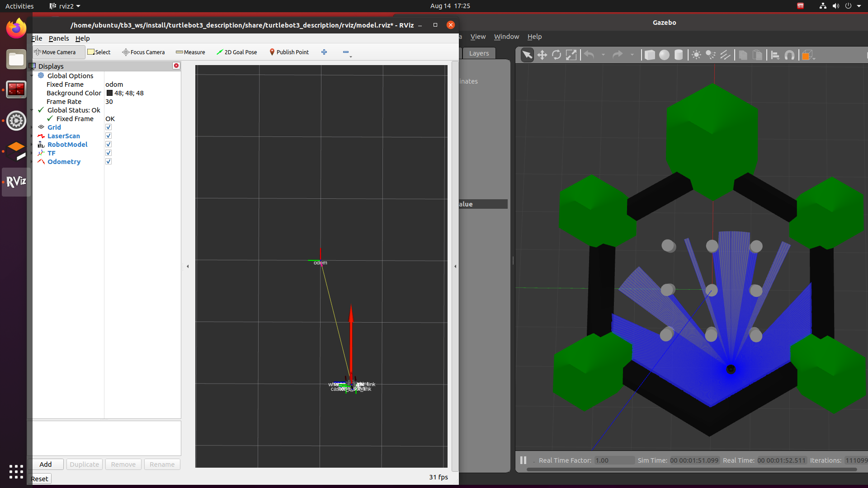Expand the RobotModel display item

pos(32,145)
